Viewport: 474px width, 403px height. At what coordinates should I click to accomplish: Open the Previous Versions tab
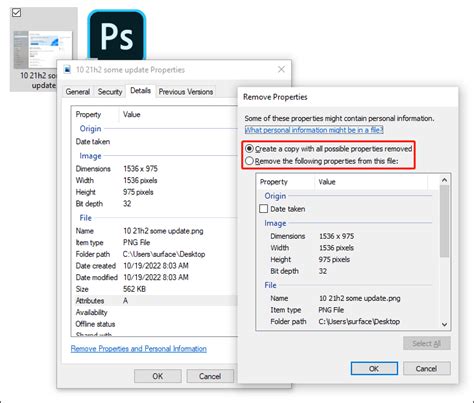pyautogui.click(x=186, y=92)
